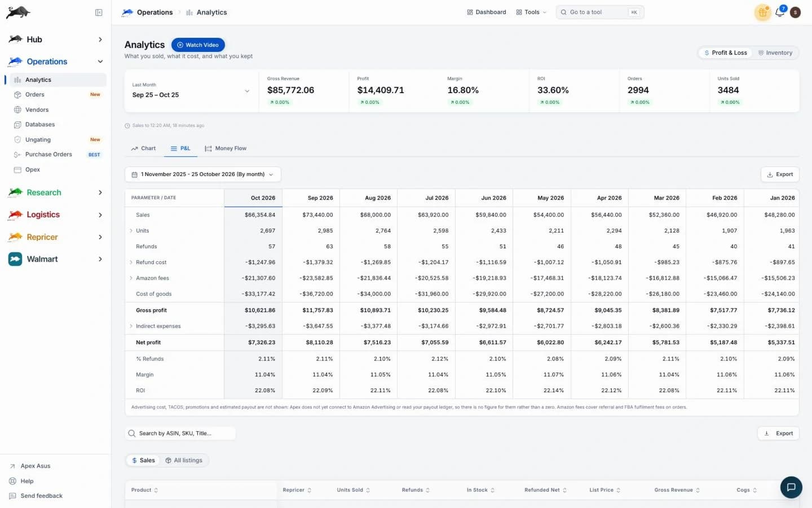
Task: Select the Sales listing filter
Action: coord(143,461)
